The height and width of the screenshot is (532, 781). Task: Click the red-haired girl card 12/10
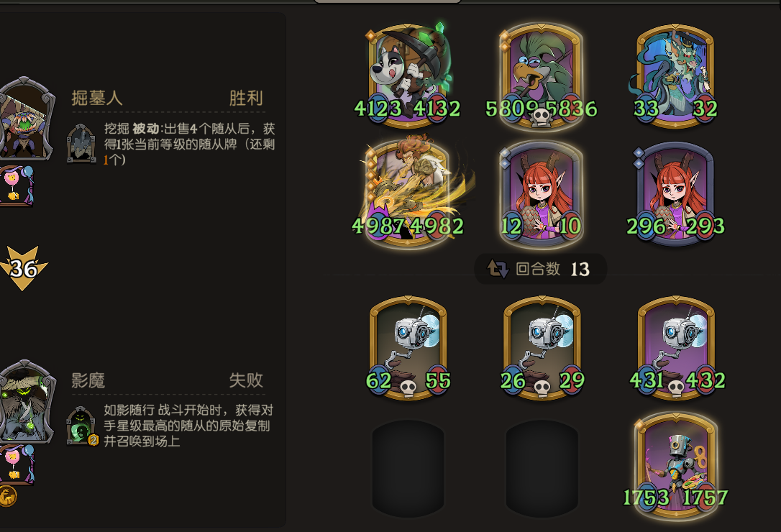click(x=542, y=193)
